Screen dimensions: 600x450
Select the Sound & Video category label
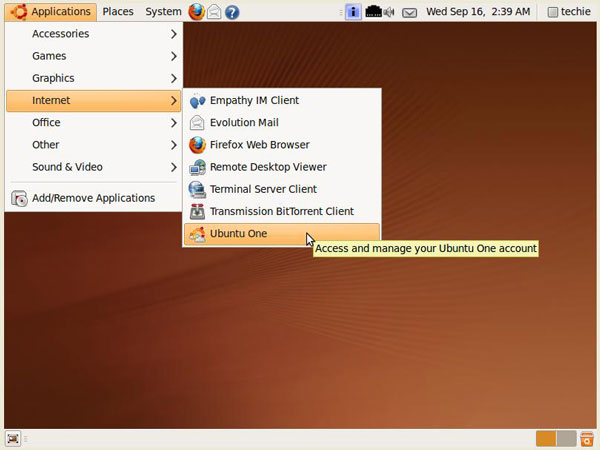point(67,167)
